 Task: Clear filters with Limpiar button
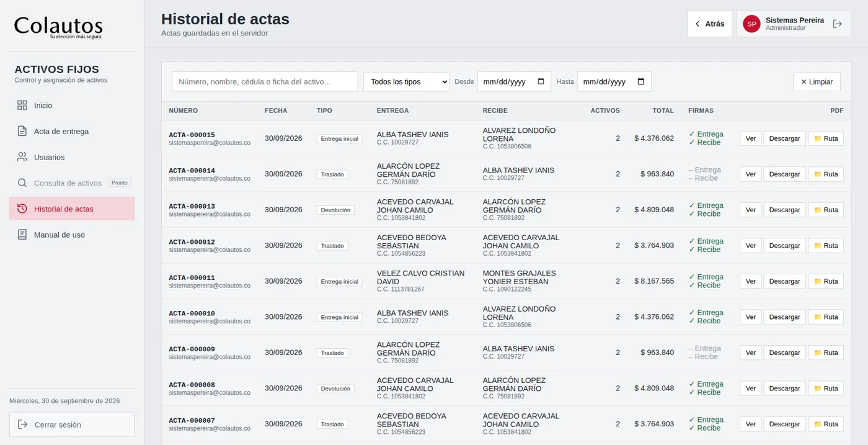click(x=817, y=82)
